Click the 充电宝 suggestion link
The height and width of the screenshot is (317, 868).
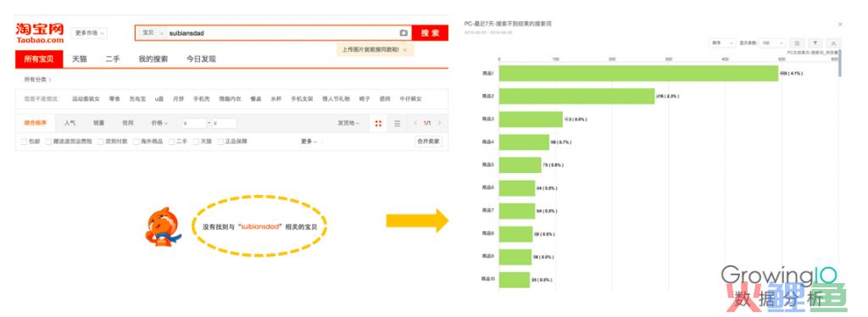137,99
